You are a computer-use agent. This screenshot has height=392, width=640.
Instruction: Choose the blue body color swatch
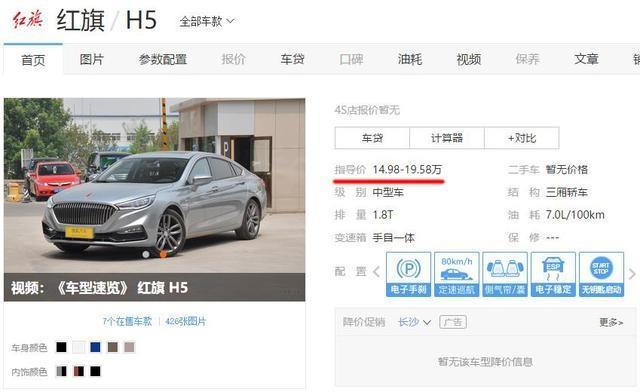[95, 347]
